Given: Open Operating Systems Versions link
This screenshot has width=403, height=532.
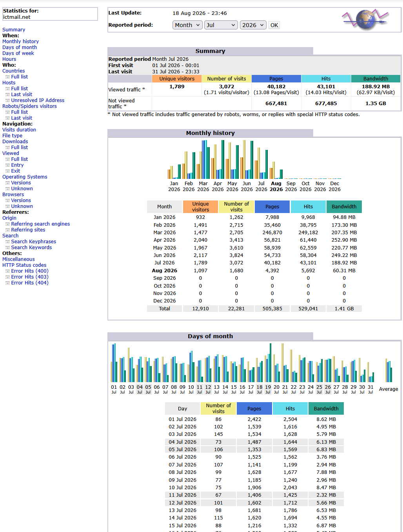Looking at the screenshot, I should tap(21, 183).
